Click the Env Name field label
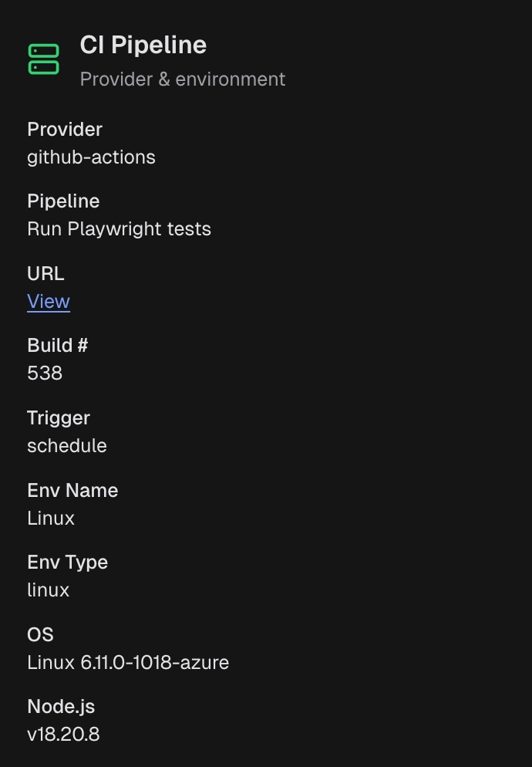 (72, 490)
